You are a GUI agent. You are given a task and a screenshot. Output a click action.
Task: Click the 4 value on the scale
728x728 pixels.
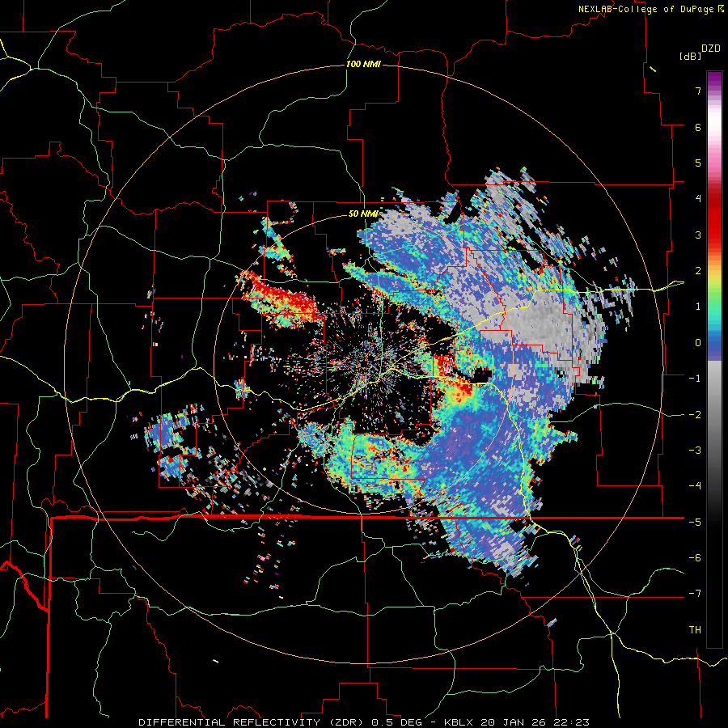(698, 199)
